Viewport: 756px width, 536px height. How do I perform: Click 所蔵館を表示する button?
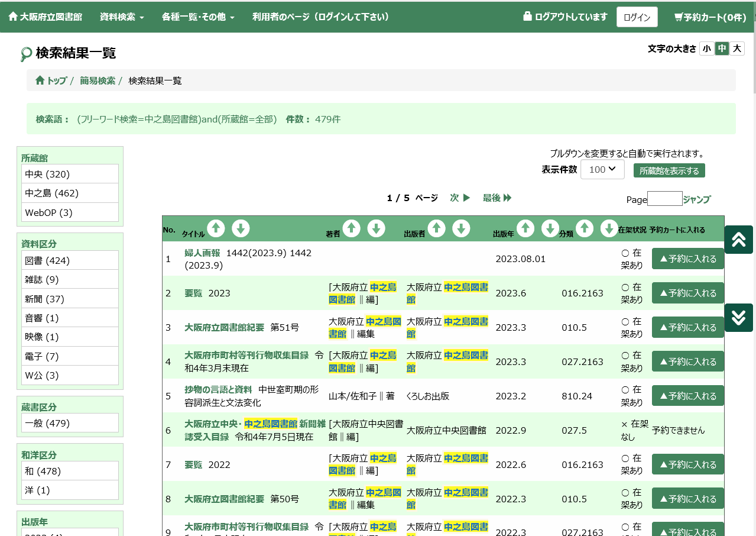(669, 171)
